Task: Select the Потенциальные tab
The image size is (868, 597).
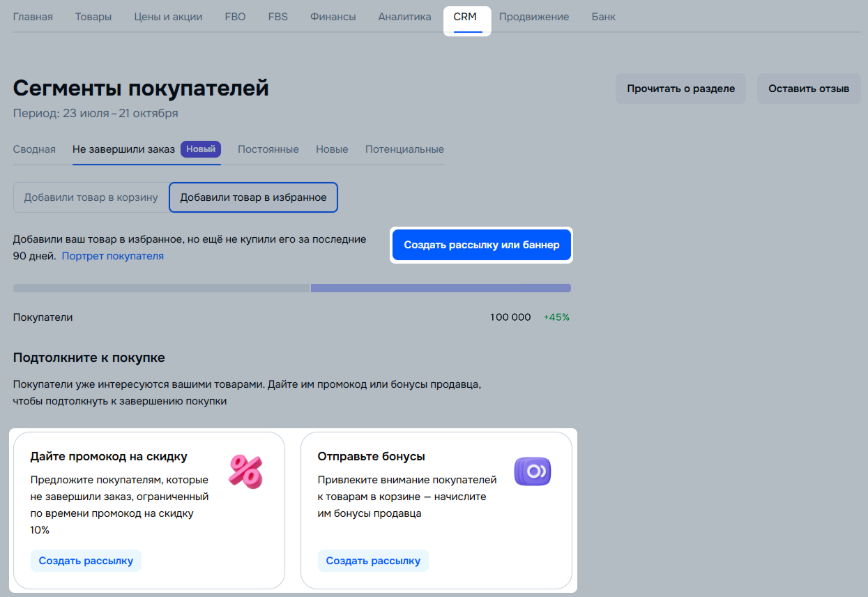Action: [404, 149]
